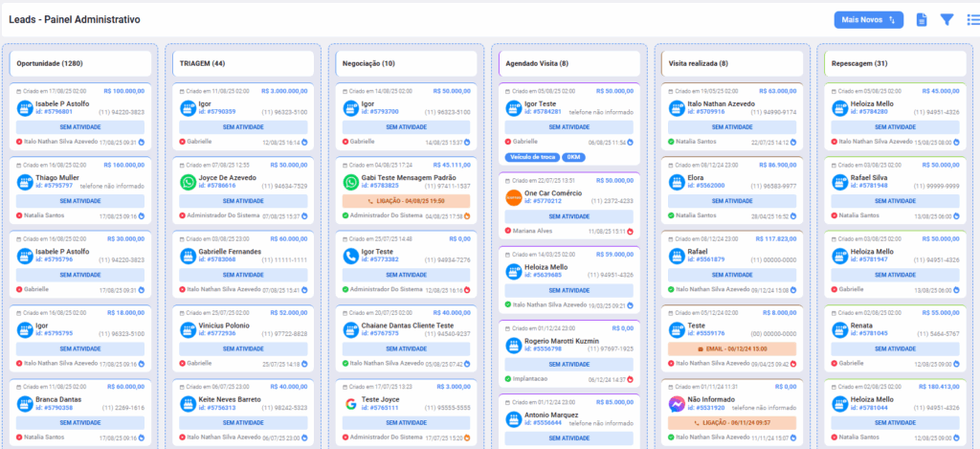Select the Oportunidade (1280) column header
This screenshot has width=980, height=449.
(80, 64)
